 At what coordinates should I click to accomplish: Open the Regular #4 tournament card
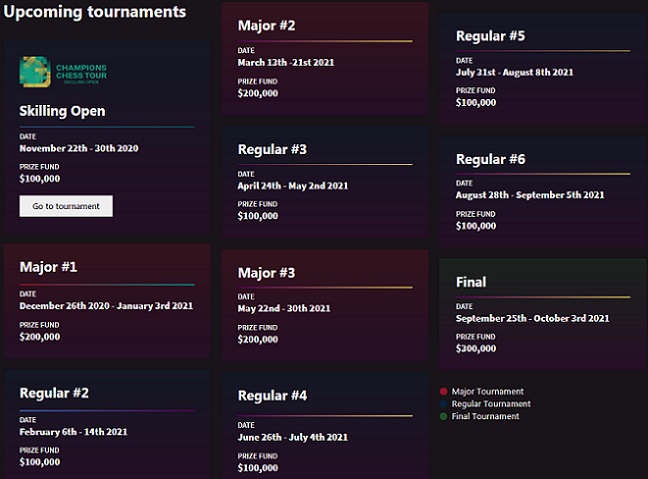[325, 426]
